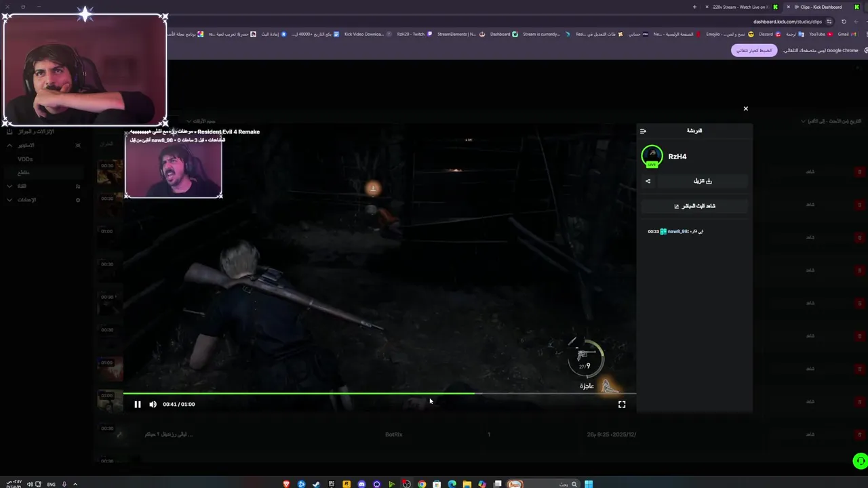Open the Gmail bookmark
This screenshot has width=868, height=488.
(846, 34)
